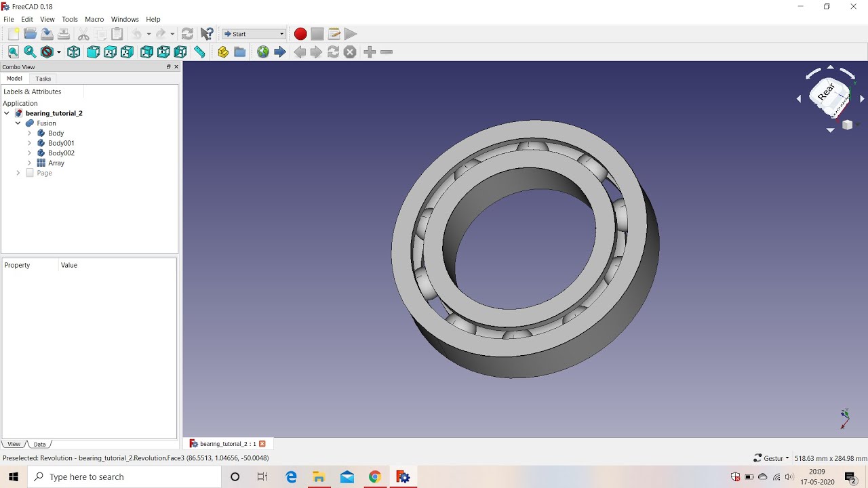Close the bearing_tutorial_2 document tab
Viewport: 868px width, 488px height.
[x=262, y=444]
